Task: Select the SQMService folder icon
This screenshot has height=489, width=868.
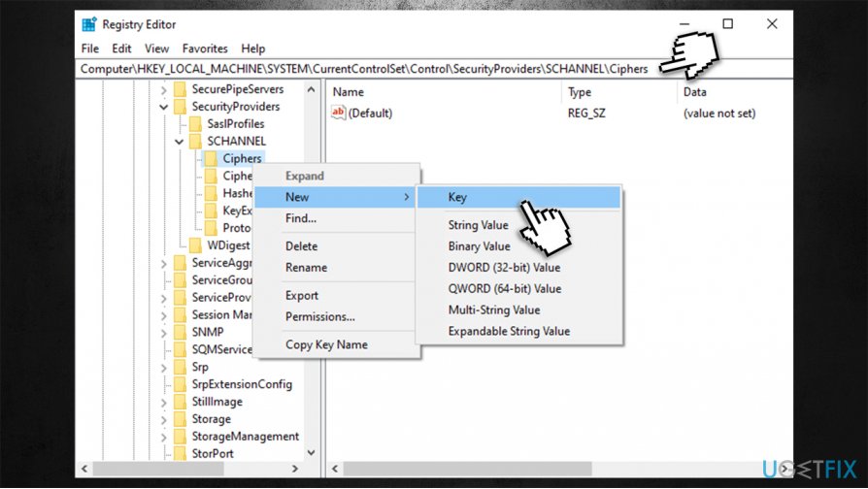Action: click(180, 349)
